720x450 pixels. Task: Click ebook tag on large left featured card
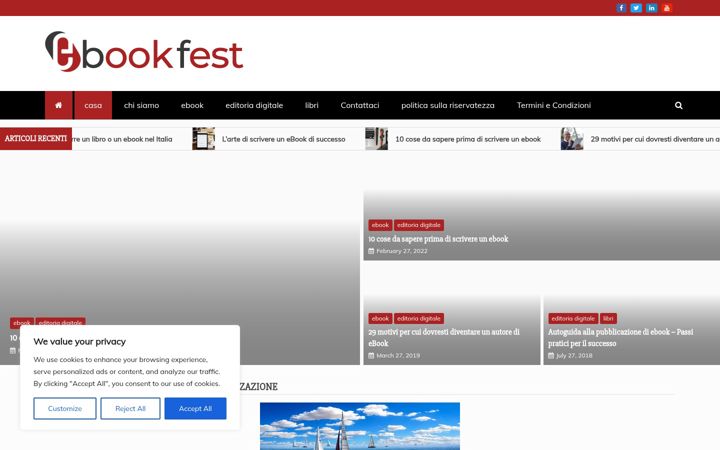click(22, 321)
